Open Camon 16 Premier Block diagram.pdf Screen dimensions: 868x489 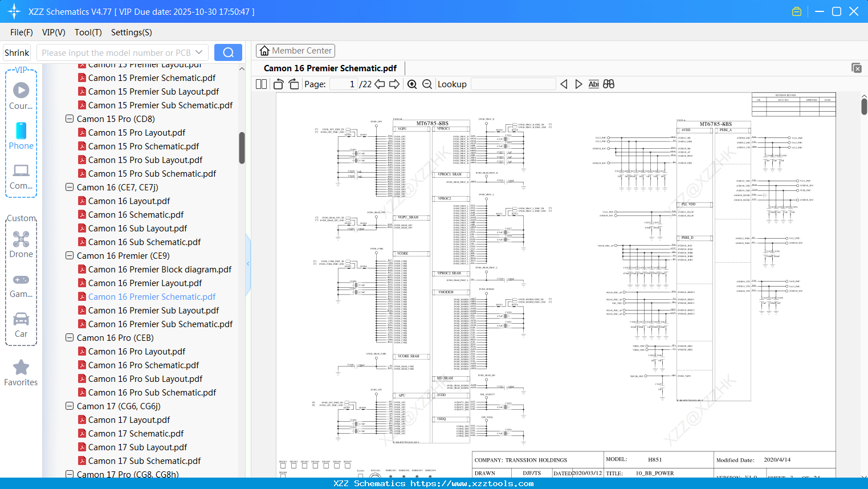(x=160, y=269)
